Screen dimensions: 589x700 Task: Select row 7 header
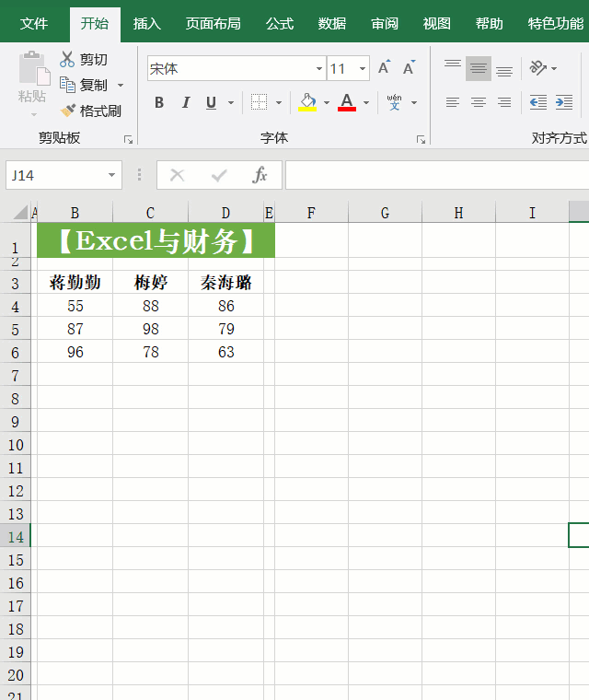click(15, 376)
